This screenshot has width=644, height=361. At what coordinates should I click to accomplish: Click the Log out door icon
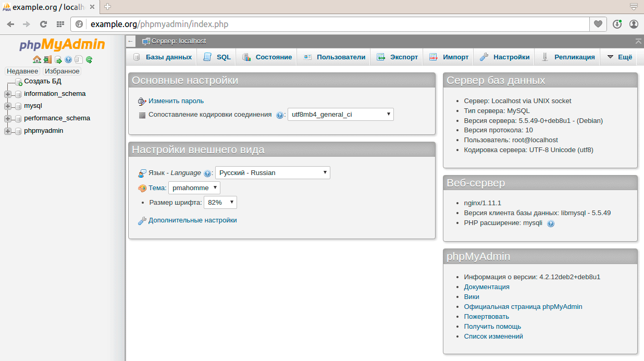(47, 59)
